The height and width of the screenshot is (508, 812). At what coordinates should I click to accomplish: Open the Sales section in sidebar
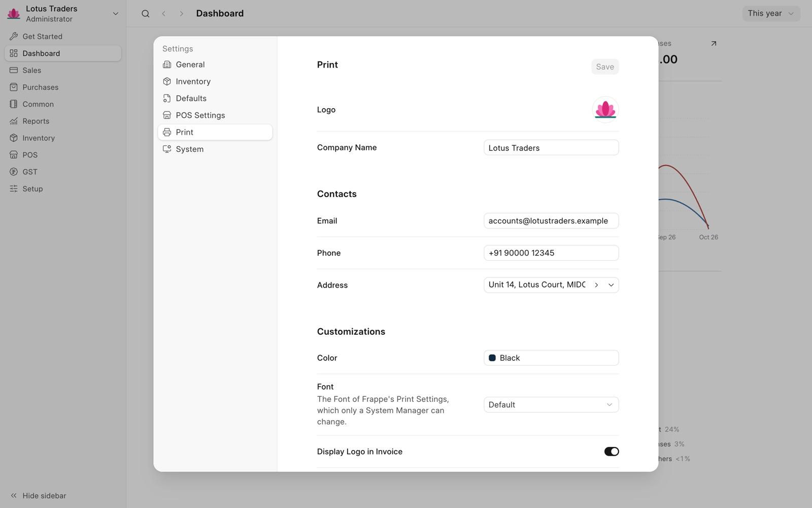pyautogui.click(x=63, y=70)
